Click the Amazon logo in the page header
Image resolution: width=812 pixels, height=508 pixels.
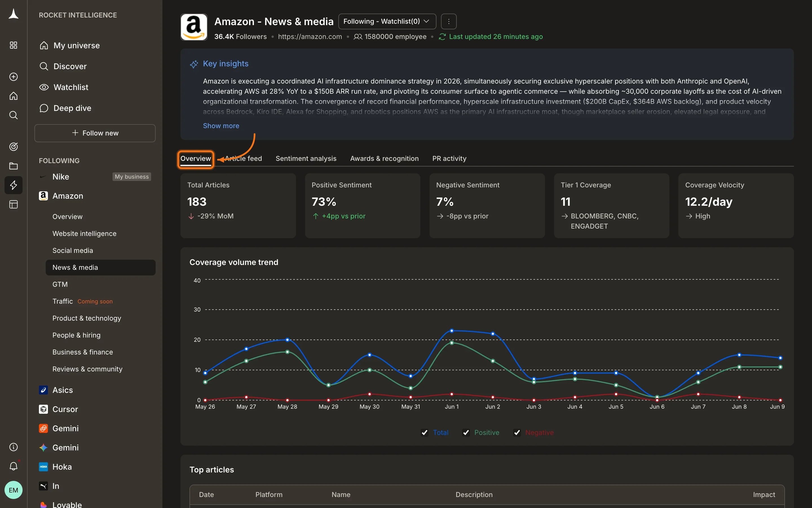pyautogui.click(x=194, y=27)
